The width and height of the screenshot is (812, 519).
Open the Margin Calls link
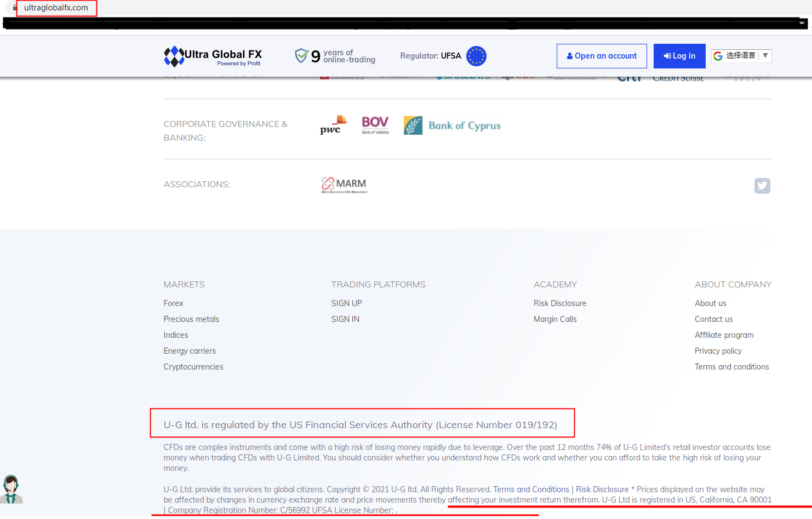[555, 319]
